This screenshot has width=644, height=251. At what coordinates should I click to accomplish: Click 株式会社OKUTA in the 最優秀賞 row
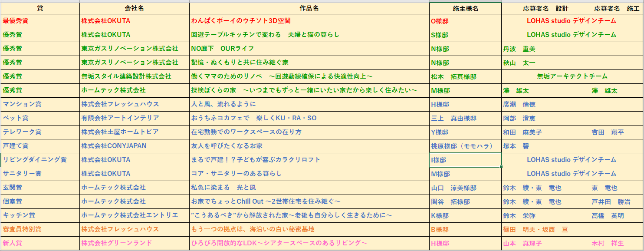point(135,21)
